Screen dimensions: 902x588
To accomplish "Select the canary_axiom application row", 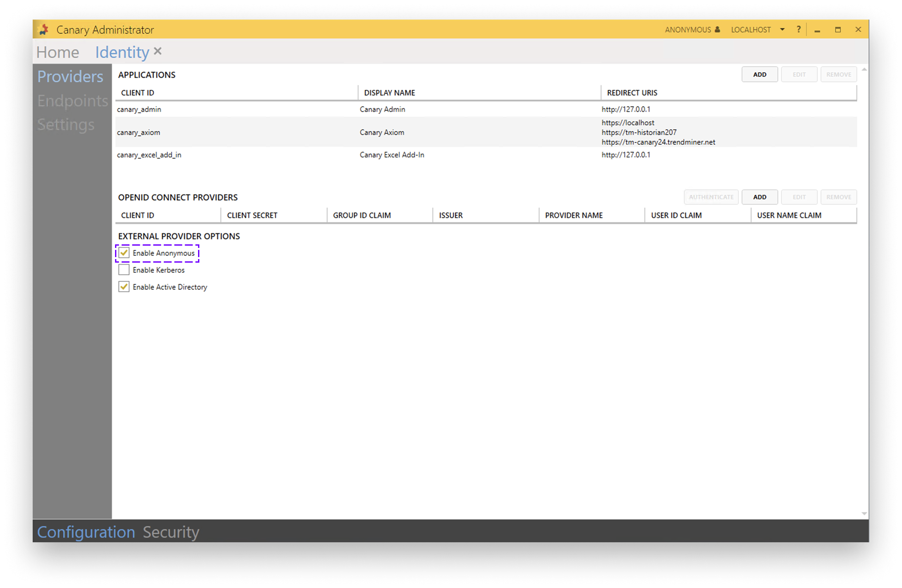I will coord(486,132).
